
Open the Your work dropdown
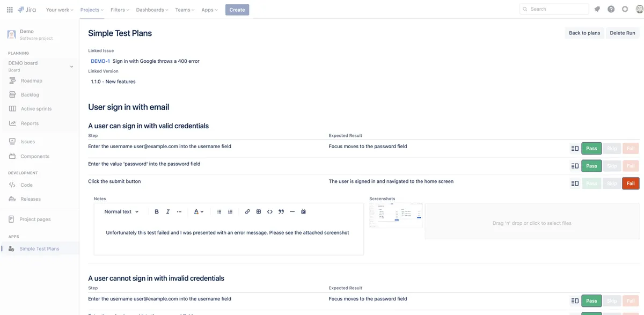tap(60, 10)
